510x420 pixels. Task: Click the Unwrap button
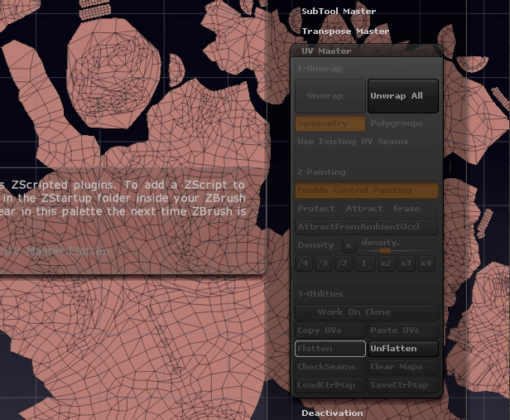coord(330,96)
